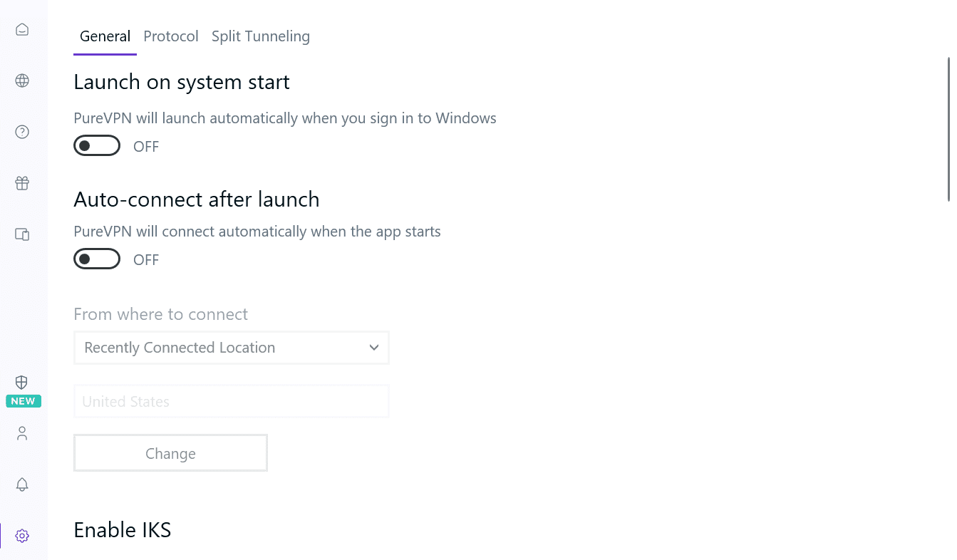Open the notifications bell icon
957x560 pixels.
point(22,484)
